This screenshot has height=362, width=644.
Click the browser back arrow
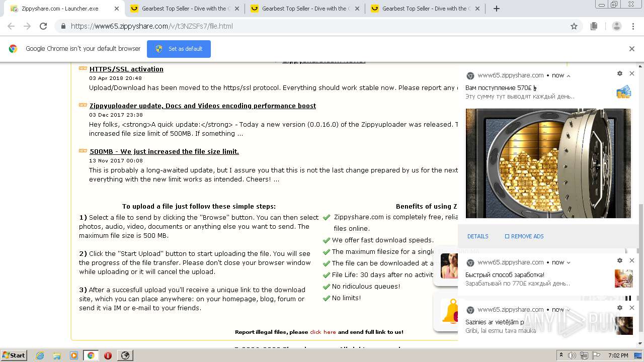tap(11, 26)
